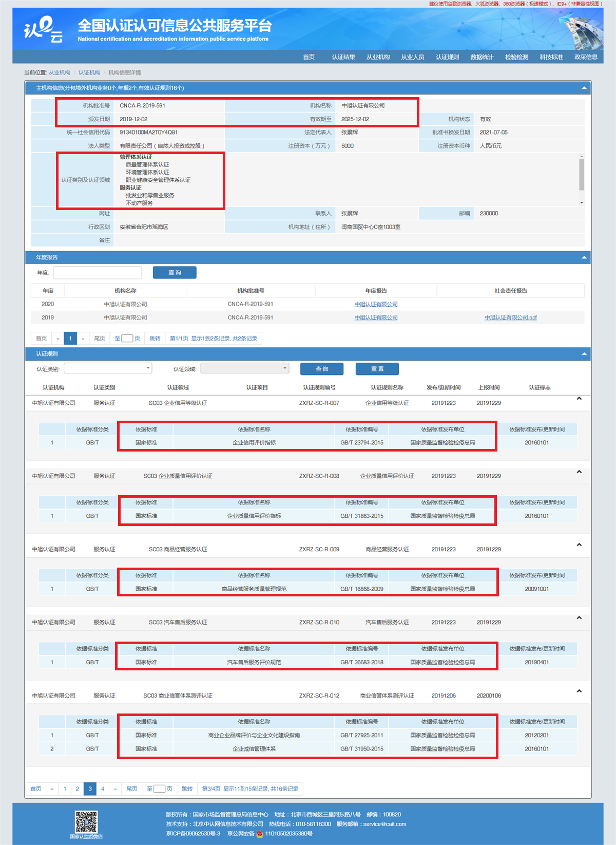Open the 认证领域 dropdown

245,368
